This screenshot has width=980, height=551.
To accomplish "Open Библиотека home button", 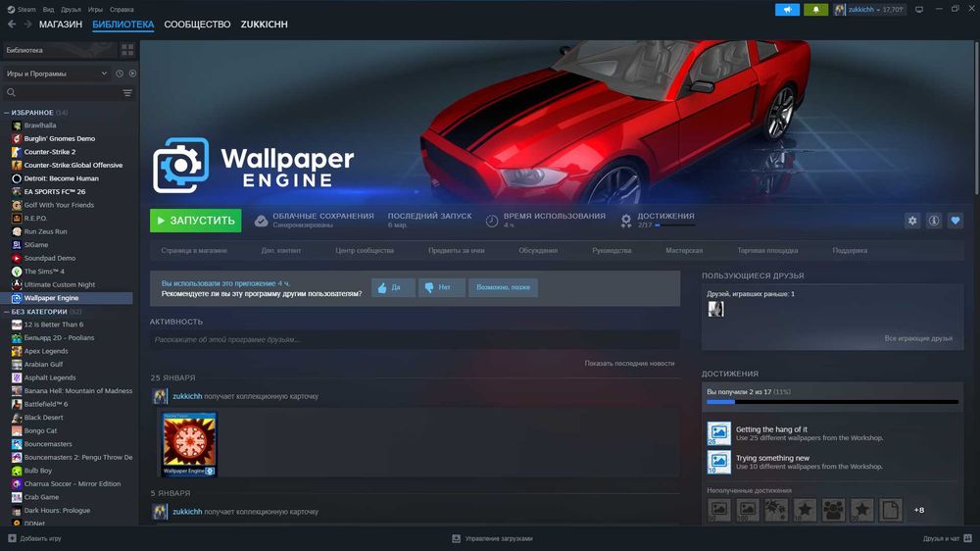I will pos(60,50).
